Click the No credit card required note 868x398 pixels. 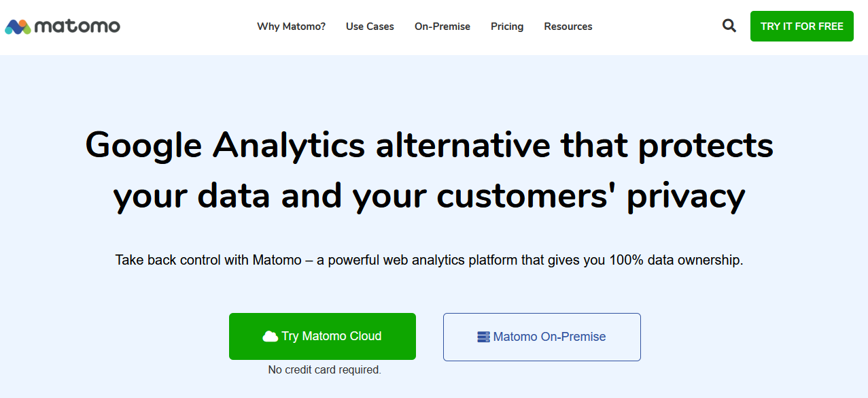coord(325,370)
